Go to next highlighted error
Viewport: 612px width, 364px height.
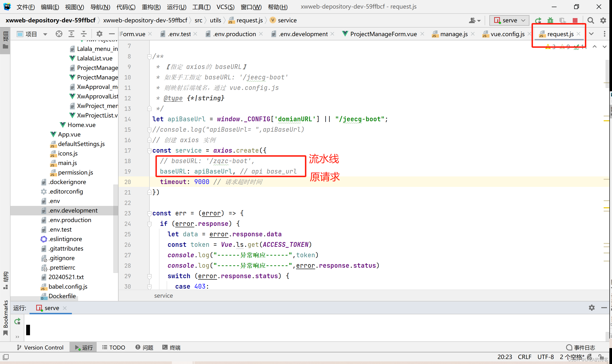pos(605,47)
